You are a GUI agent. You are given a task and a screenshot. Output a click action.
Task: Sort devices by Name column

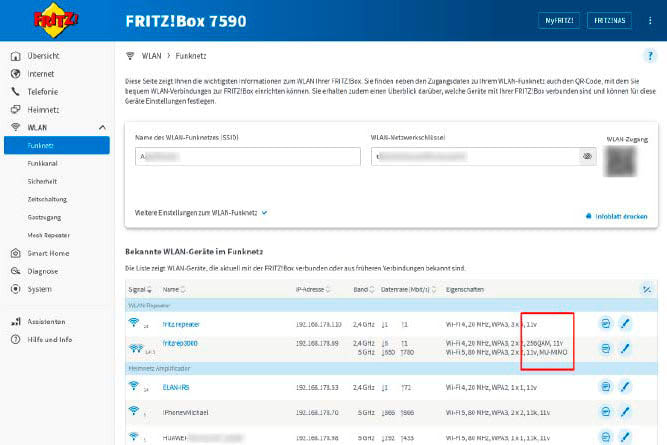tap(174, 289)
